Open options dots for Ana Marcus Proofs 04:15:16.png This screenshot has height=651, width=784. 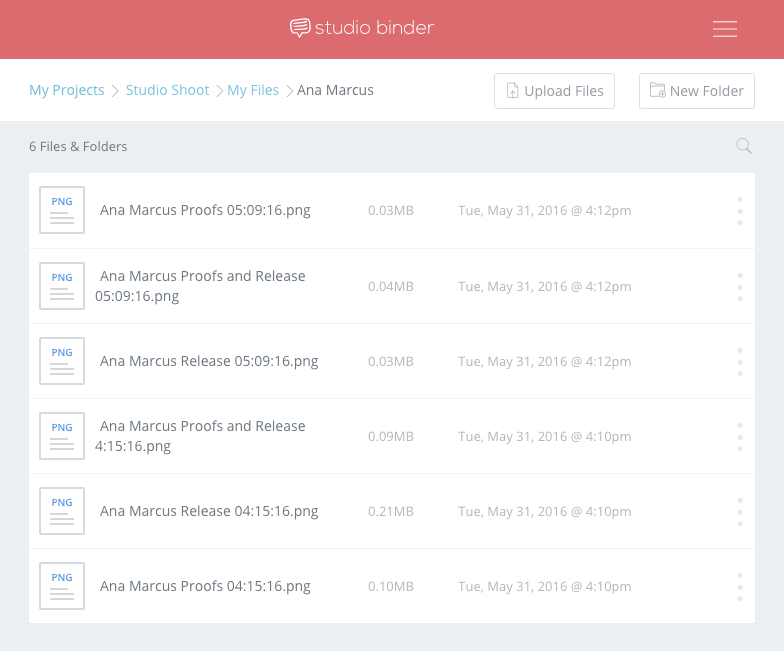740,587
